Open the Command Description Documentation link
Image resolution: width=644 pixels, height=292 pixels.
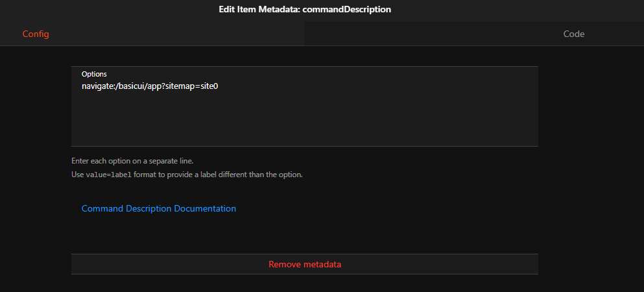158,209
